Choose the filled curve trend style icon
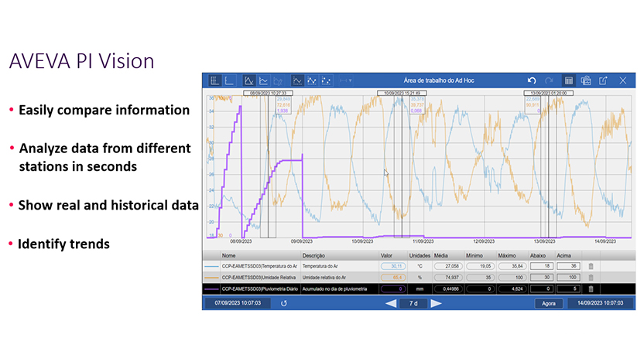This screenshot has width=644, height=348. coord(249,80)
